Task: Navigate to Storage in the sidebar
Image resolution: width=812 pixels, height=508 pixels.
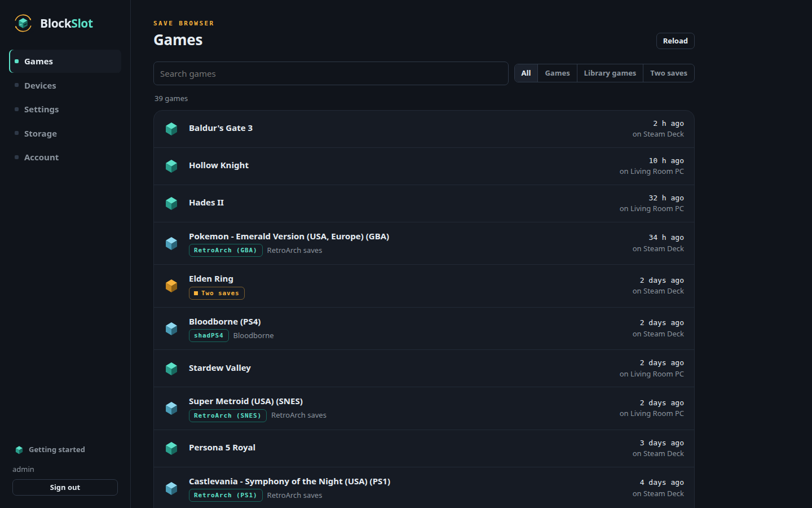Action: pyautogui.click(x=65, y=134)
